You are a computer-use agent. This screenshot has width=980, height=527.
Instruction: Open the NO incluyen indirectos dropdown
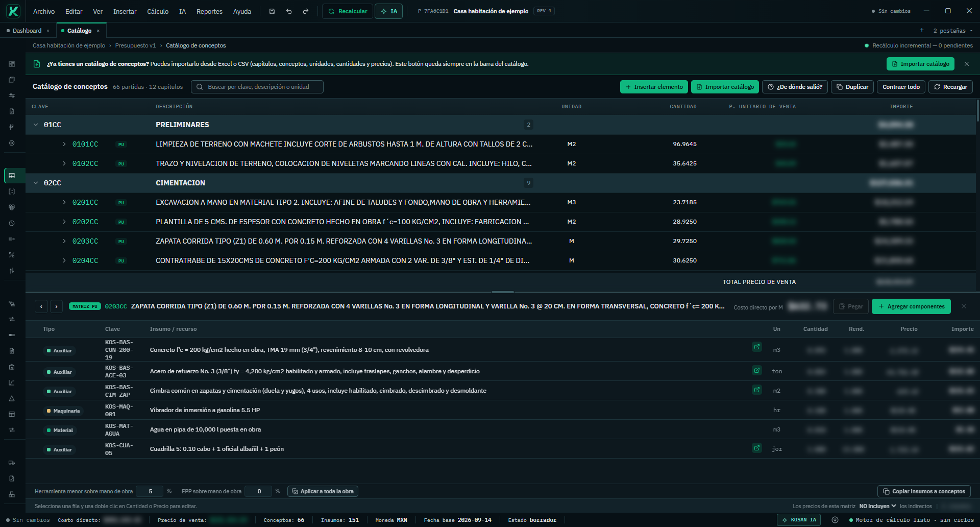[877, 506]
